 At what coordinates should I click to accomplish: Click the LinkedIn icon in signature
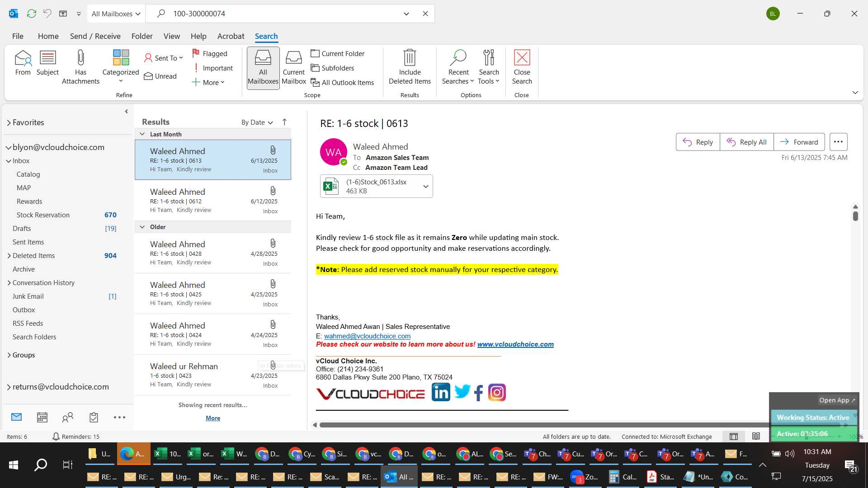click(x=440, y=392)
